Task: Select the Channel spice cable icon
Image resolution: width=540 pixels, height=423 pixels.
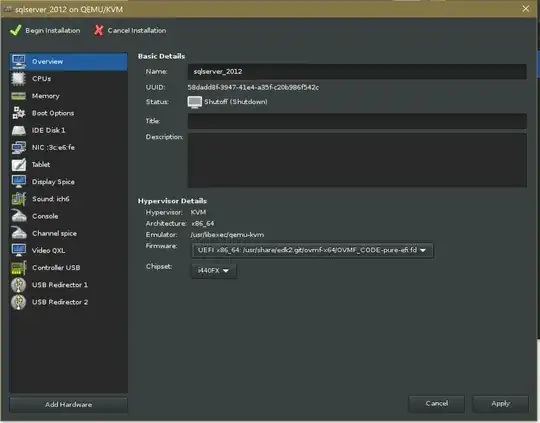Action: [x=19, y=233]
